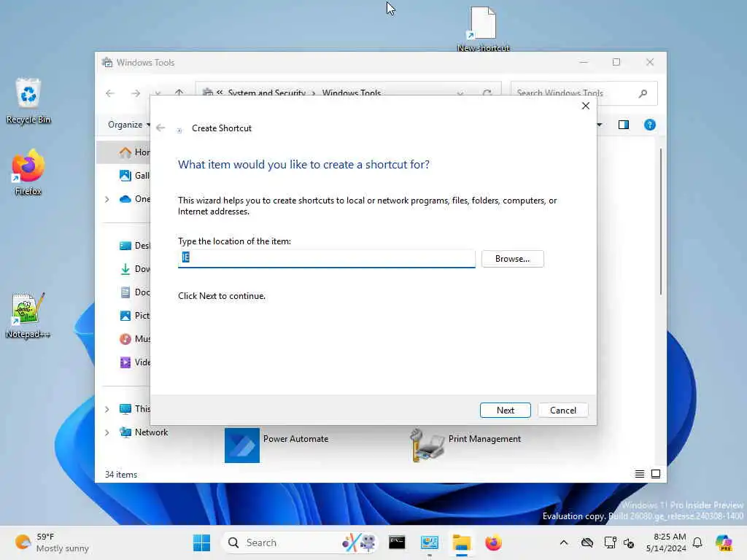Click the cloud sync tray icon
The width and height of the screenshot is (747, 560).
[587, 542]
